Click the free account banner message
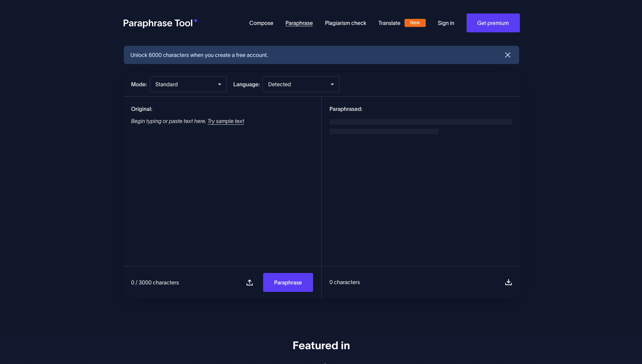642x364 pixels. (199, 55)
